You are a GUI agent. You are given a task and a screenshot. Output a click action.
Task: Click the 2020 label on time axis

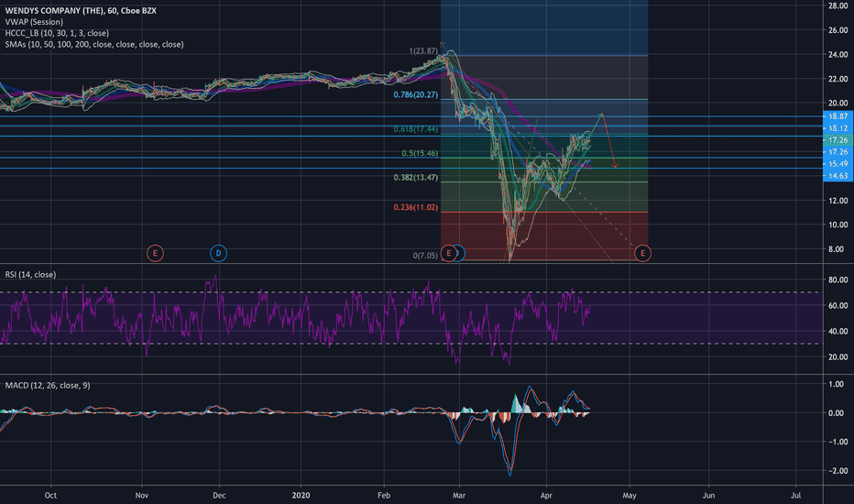tap(301, 495)
